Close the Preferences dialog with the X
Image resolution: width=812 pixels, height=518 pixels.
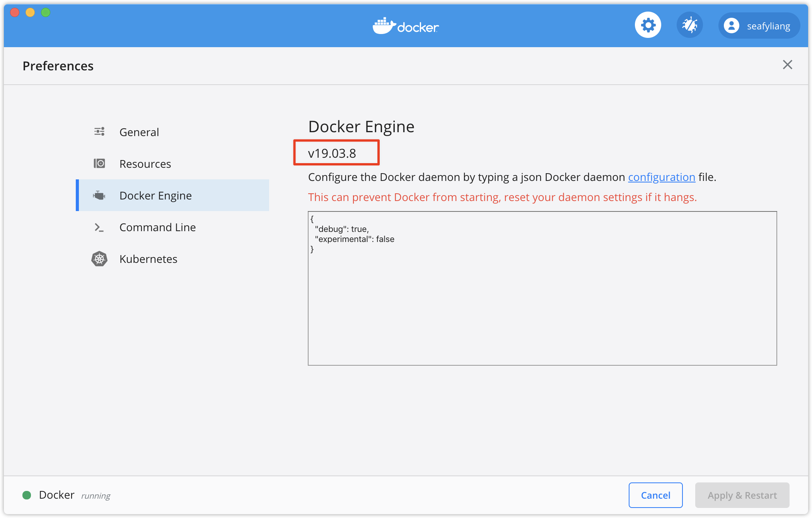787,65
